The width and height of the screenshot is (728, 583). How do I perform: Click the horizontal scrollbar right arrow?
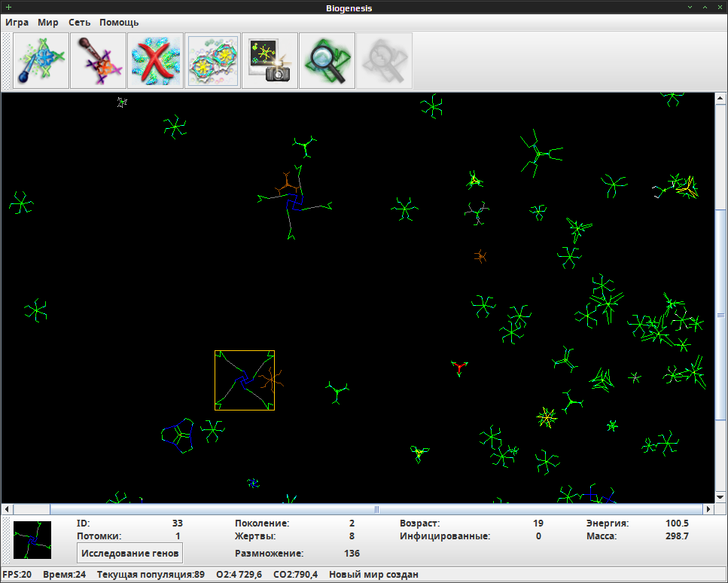click(708, 509)
